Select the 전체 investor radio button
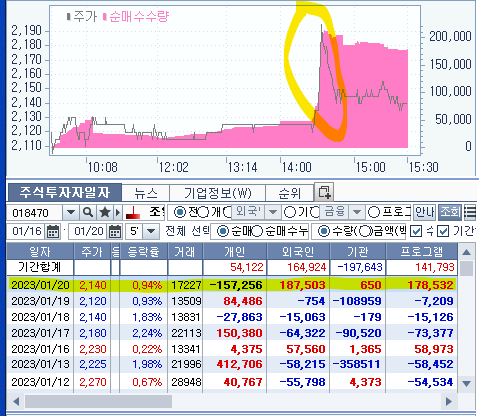This screenshot has height=416, width=479. tap(180, 212)
